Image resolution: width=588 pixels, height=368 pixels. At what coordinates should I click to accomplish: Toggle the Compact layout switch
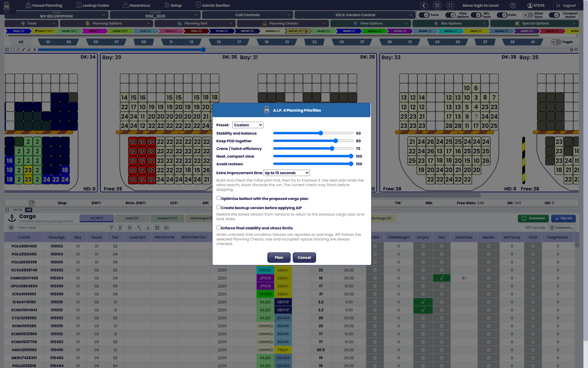[x=554, y=15]
